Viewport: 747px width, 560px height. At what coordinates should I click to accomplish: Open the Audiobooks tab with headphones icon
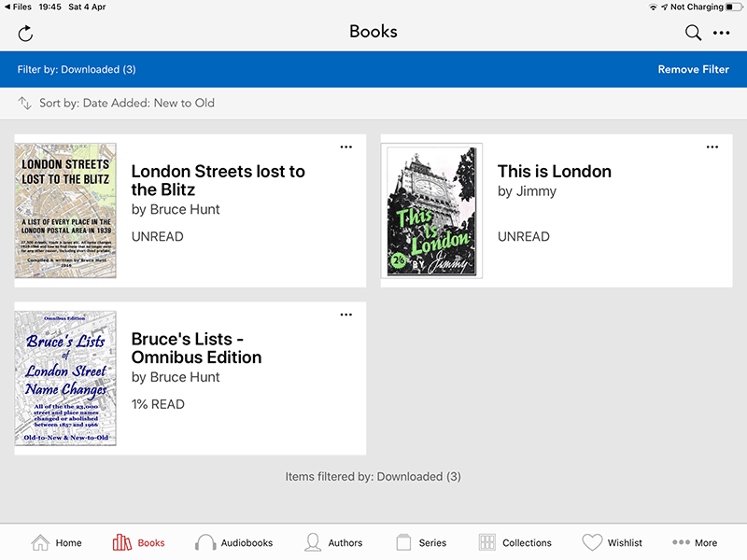click(233, 542)
